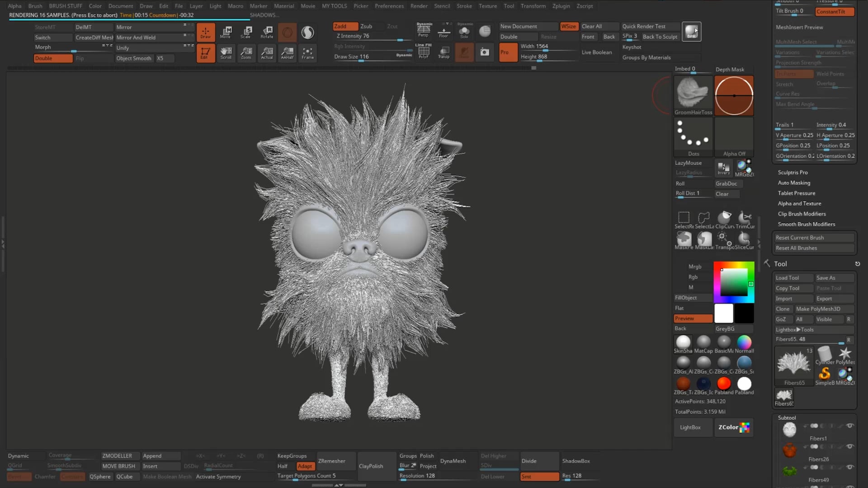Open the ZColor plugin
Screen dimensions: 868x488
click(x=734, y=427)
